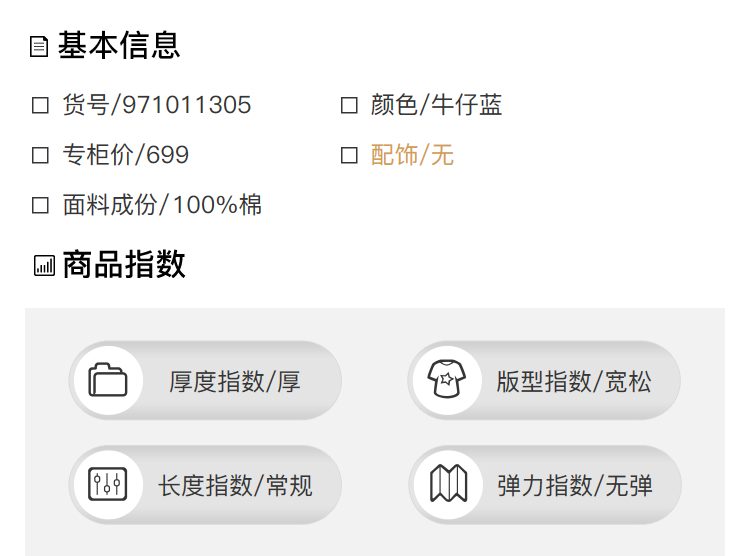750x556 pixels.
Task: Click the folded map icon for 弹力指数
Action: tap(448, 485)
